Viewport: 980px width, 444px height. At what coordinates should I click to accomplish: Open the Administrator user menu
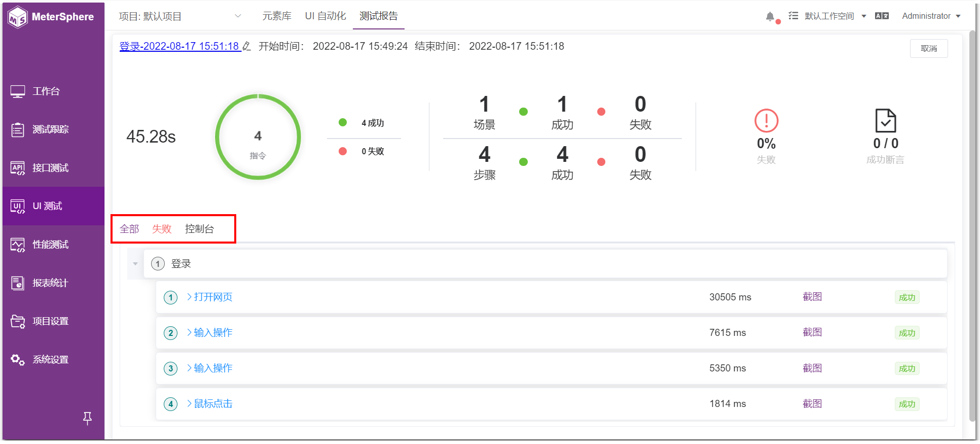click(931, 16)
